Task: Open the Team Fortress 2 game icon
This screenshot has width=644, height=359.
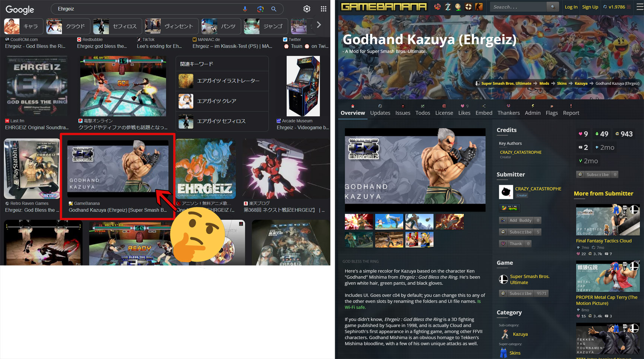Action: point(469,7)
